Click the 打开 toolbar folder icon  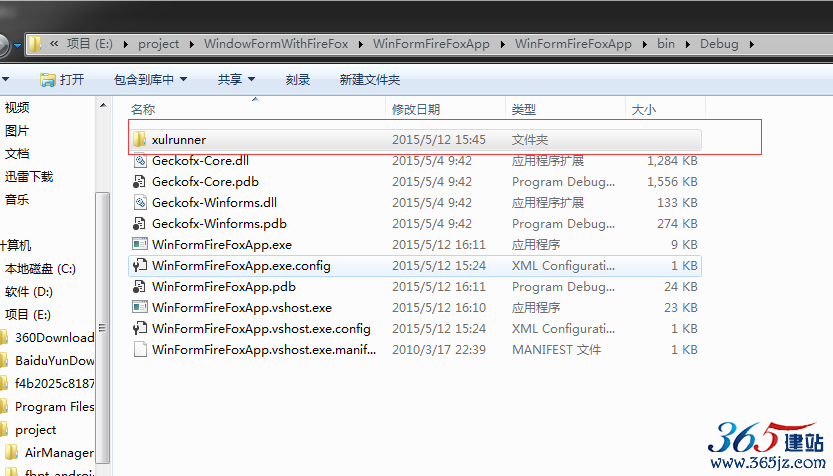pos(48,80)
